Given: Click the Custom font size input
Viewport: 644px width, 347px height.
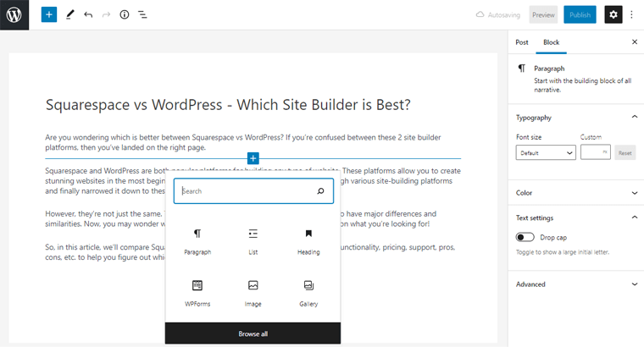Looking at the screenshot, I should point(596,152).
